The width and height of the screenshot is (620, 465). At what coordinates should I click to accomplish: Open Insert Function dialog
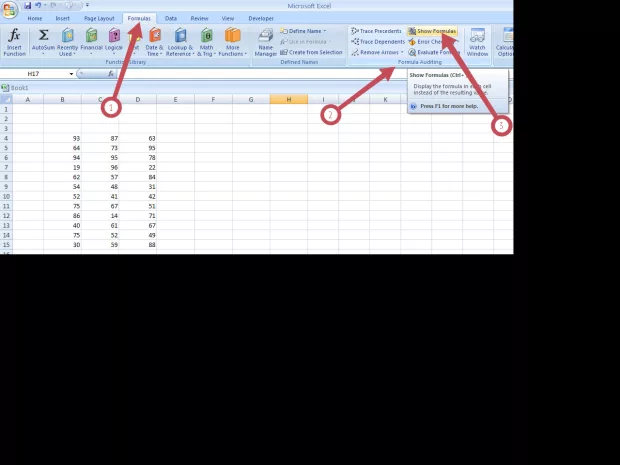(x=14, y=42)
